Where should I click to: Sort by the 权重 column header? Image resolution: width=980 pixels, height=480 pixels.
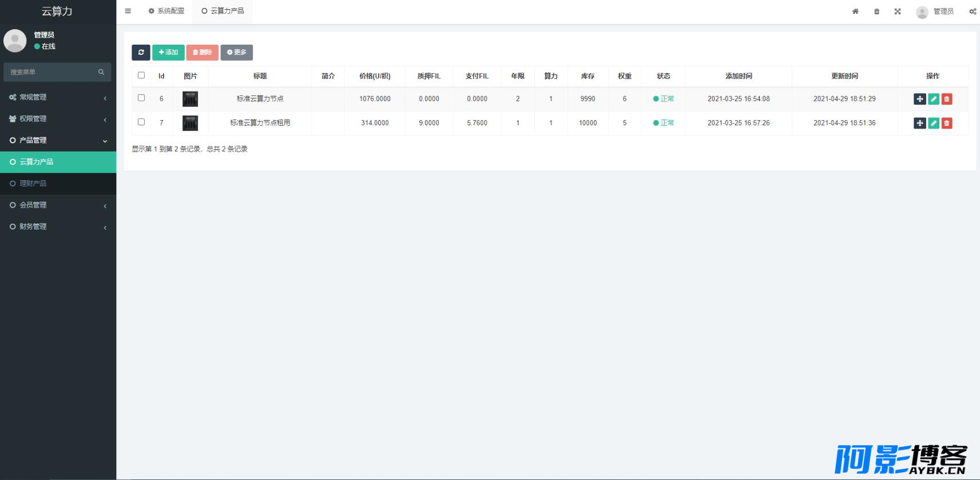pos(625,76)
